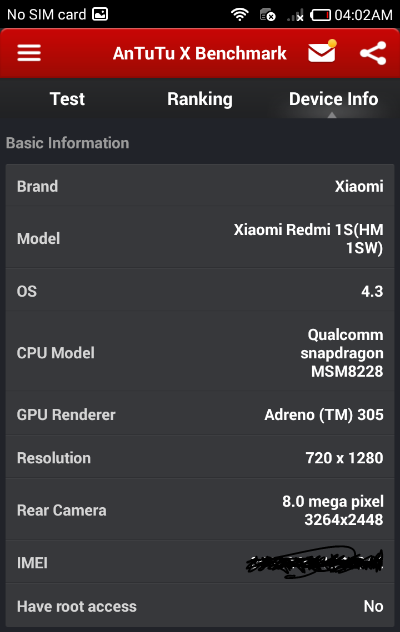The height and width of the screenshot is (632, 400).
Task: Select the Brand Xiaomi row
Action: [x=200, y=186]
